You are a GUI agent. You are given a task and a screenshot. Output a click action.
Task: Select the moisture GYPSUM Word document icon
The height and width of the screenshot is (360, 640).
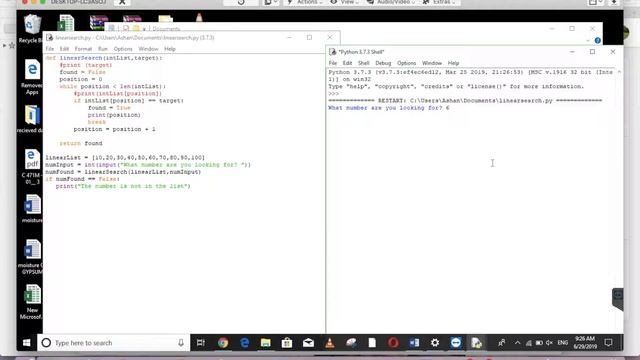[31, 256]
